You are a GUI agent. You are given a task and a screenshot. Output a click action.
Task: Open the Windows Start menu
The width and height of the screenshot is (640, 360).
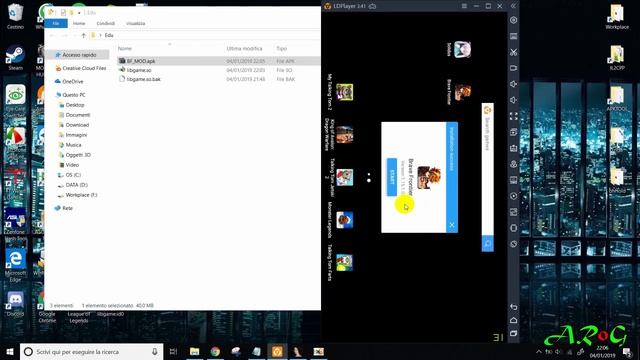tap(10, 351)
